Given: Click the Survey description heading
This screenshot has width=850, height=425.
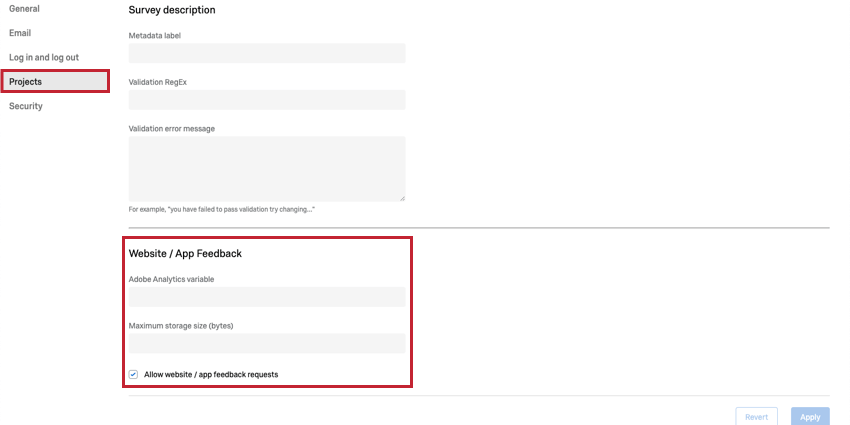Looking at the screenshot, I should pos(172,10).
